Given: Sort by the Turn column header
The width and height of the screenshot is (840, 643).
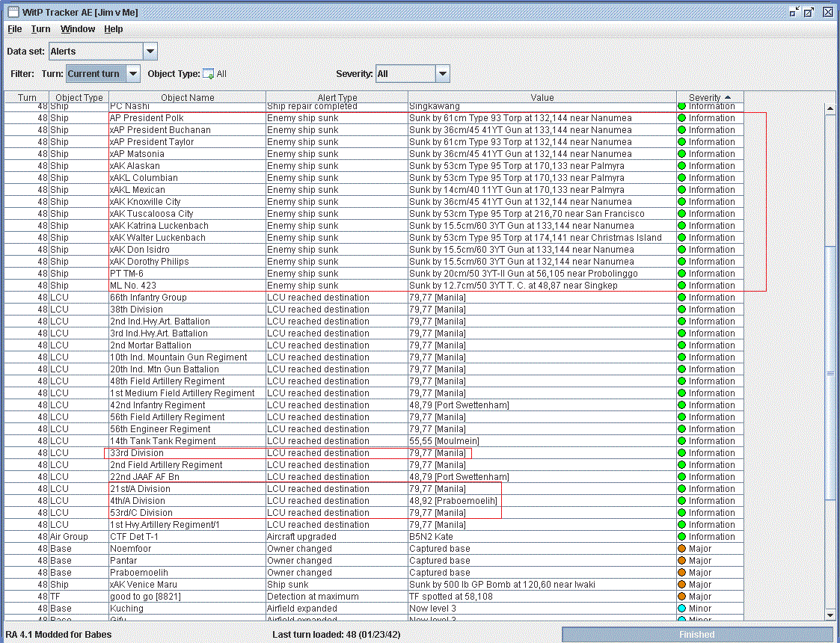Looking at the screenshot, I should [x=27, y=97].
